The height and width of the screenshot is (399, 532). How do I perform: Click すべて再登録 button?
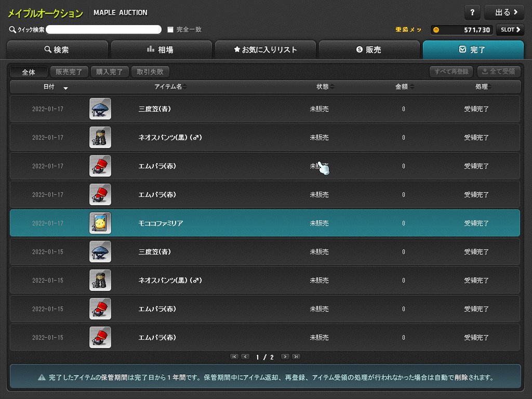pyautogui.click(x=451, y=72)
